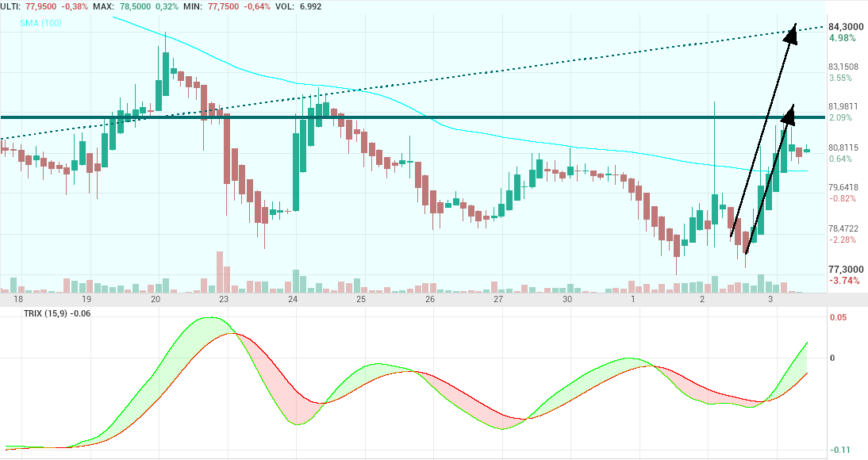Click the -0.11 TRIX scale label
This screenshot has height=460, width=868.
[x=839, y=450]
